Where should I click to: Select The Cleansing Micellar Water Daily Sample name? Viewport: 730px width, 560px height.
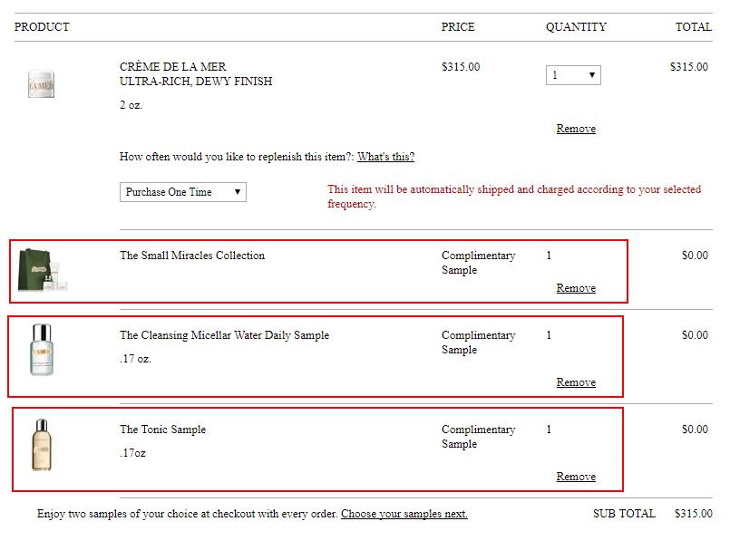[x=224, y=335]
